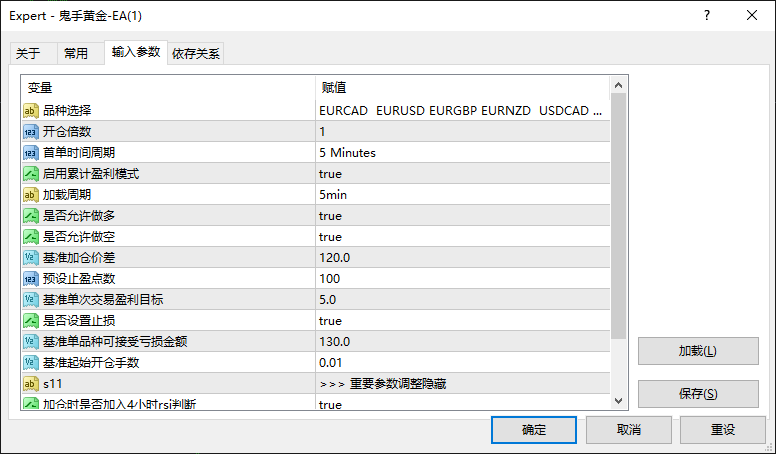Toggle the 是否设置止损 true value
This screenshot has height=454, width=776.
tap(463, 321)
